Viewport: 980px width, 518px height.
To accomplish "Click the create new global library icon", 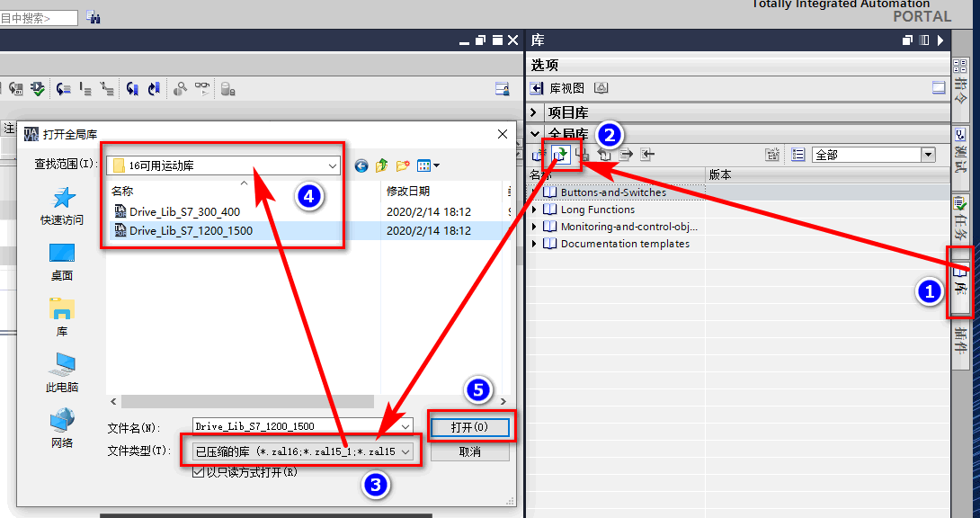I will (539, 155).
